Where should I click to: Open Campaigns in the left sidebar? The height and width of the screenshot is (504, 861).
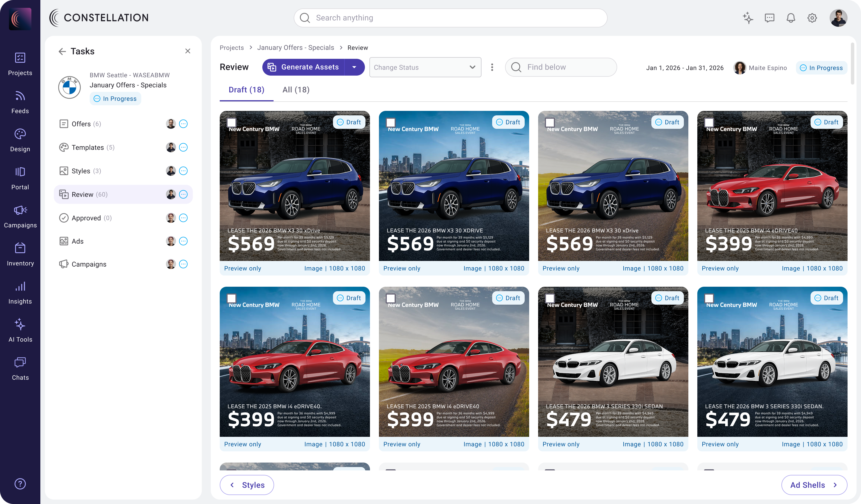click(x=20, y=216)
